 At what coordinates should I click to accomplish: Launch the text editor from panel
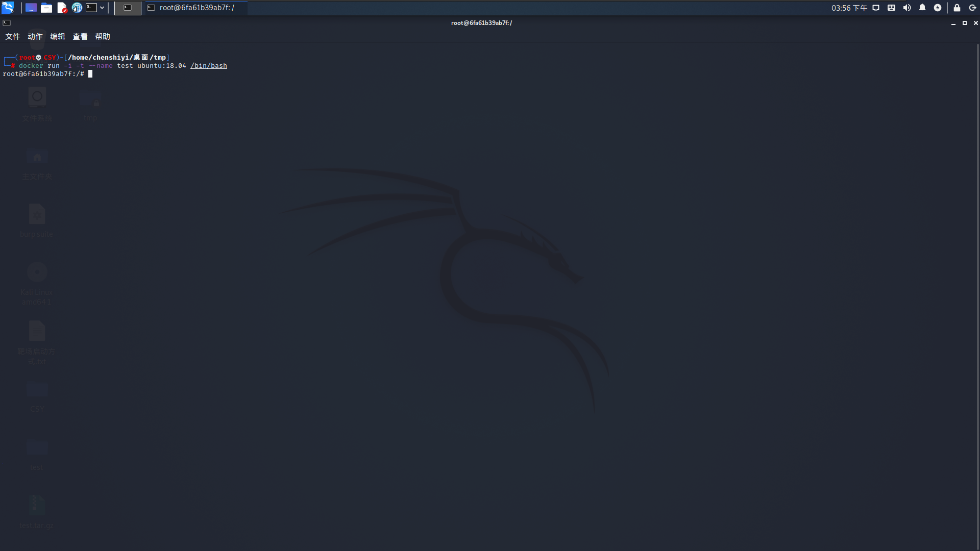tap(62, 8)
